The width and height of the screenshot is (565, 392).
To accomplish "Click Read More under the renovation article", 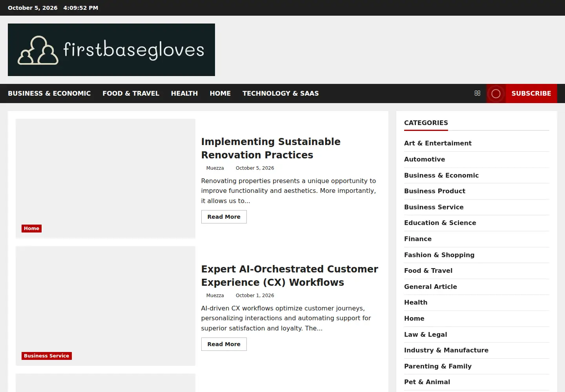I will (224, 217).
